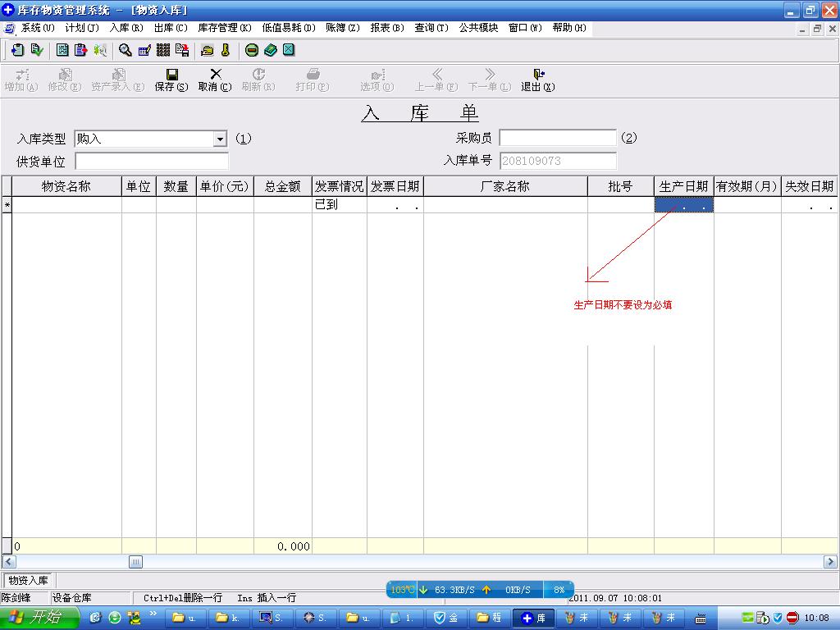Screen dimensions: 840x630
Task: Open the 账簿(Z) menu
Action: (343, 28)
